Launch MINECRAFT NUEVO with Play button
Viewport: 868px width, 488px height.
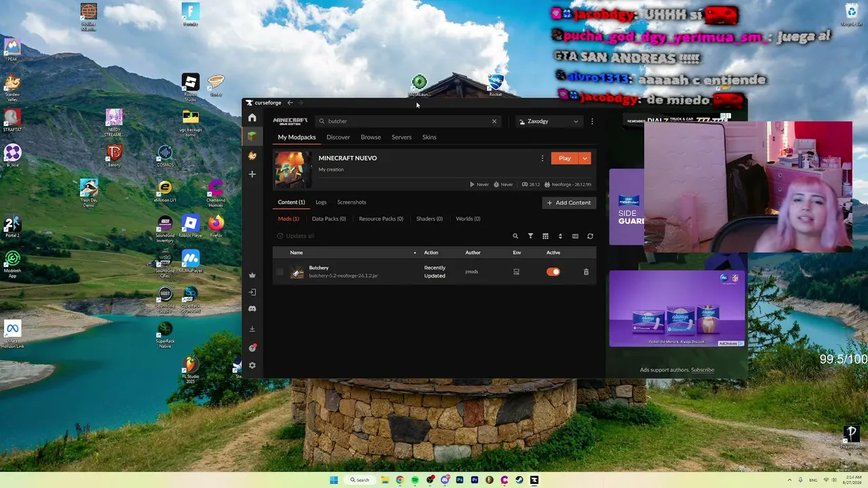(x=565, y=158)
